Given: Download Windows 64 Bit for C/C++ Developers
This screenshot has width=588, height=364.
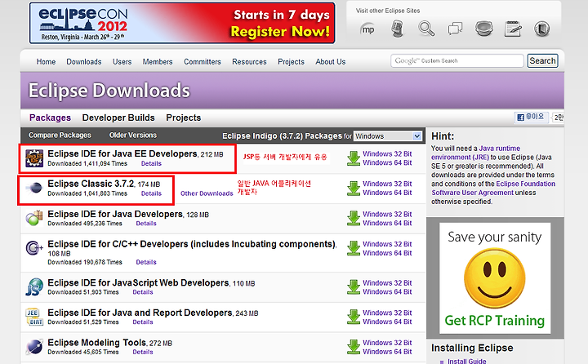Looking at the screenshot, I should (x=387, y=253).
